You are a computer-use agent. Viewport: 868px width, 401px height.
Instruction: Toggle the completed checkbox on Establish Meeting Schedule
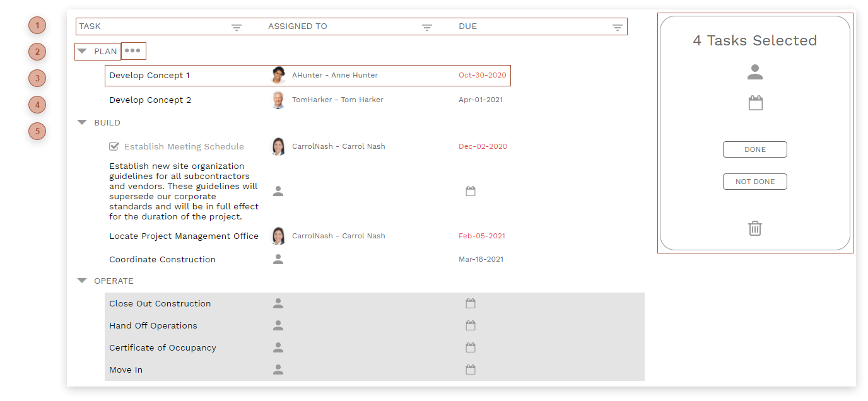114,146
